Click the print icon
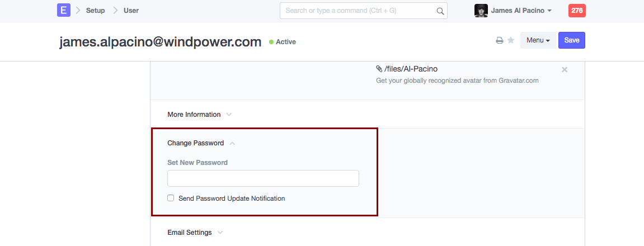 coord(500,40)
